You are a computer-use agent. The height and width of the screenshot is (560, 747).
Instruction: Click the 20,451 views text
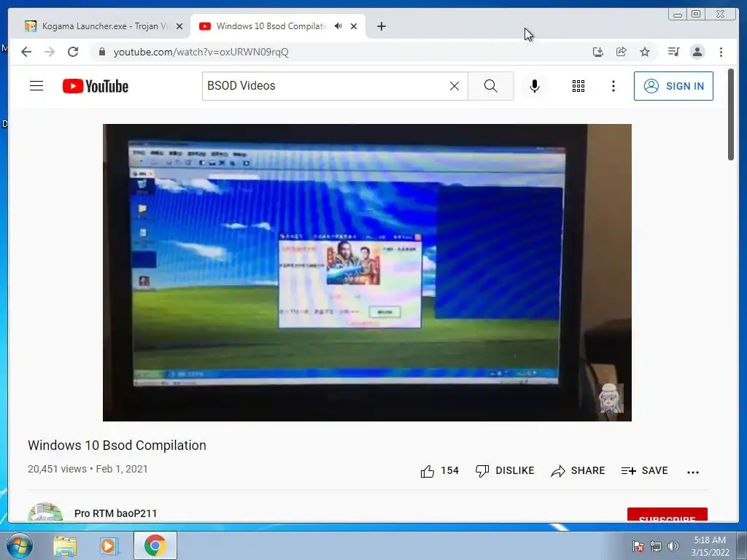(x=57, y=469)
